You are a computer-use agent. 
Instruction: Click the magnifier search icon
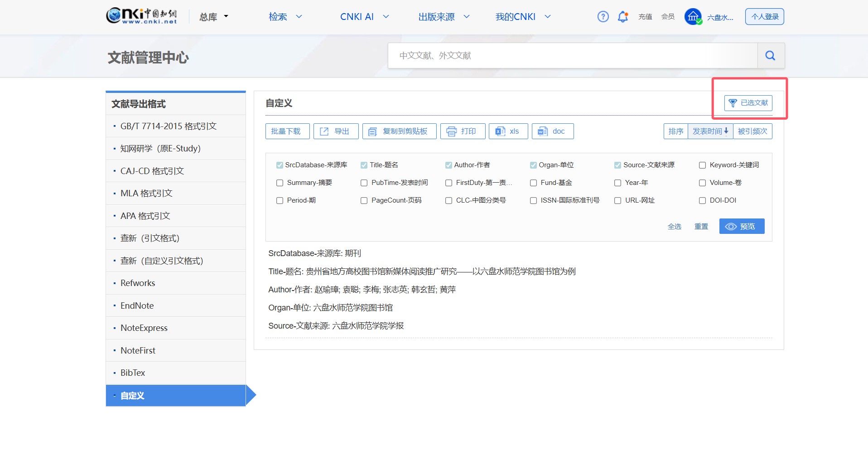770,56
